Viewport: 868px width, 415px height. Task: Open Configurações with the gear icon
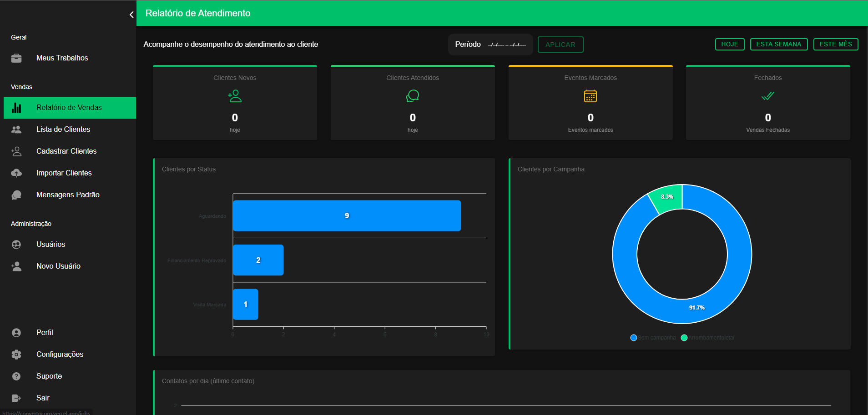click(x=16, y=354)
